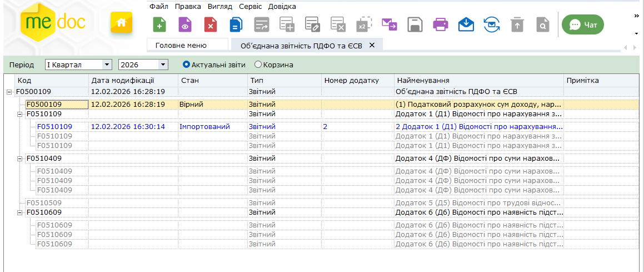
Task: Open the Сервіс menu
Action: 250,7
